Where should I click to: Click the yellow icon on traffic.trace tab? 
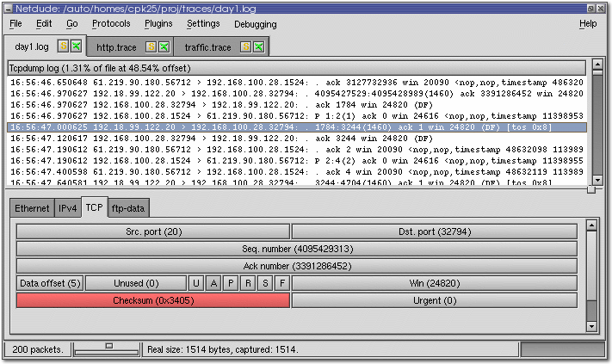[x=245, y=46]
